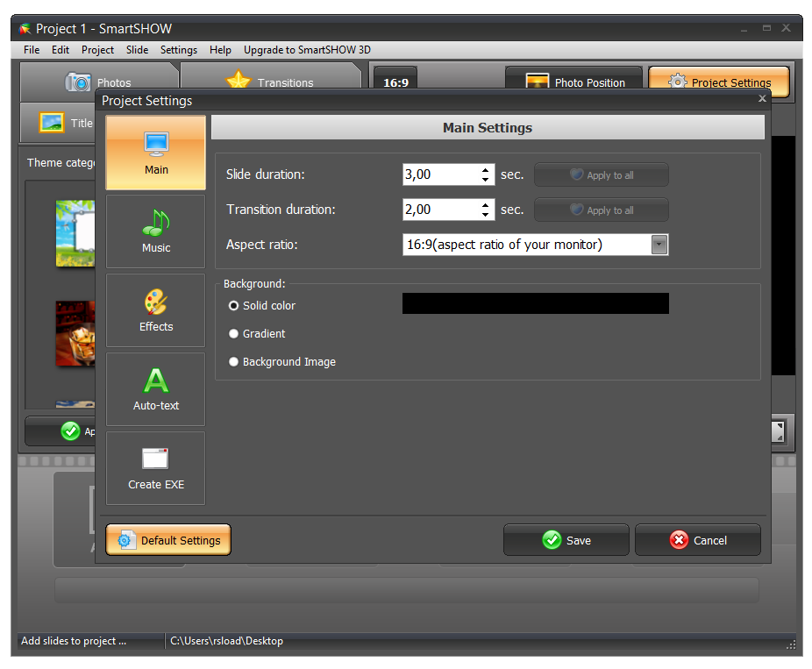Open the Auto-text settings section
The width and height of the screenshot is (812, 669).
pyautogui.click(x=156, y=389)
